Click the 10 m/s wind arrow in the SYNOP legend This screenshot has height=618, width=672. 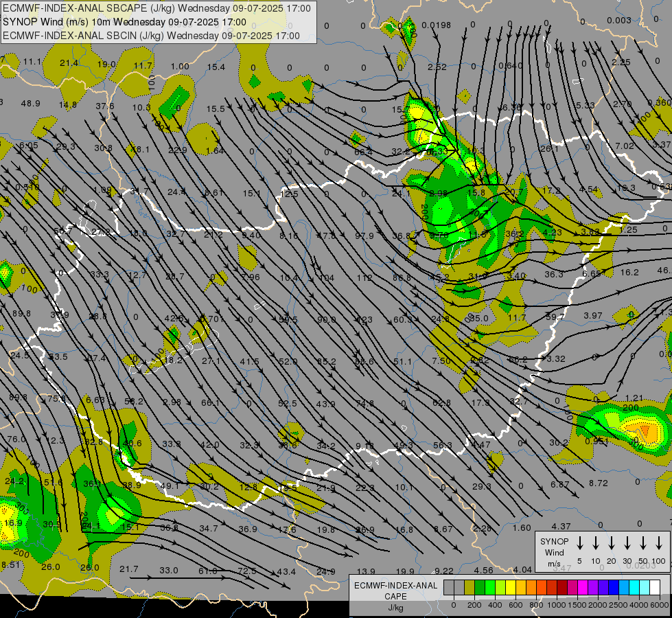tap(595, 543)
